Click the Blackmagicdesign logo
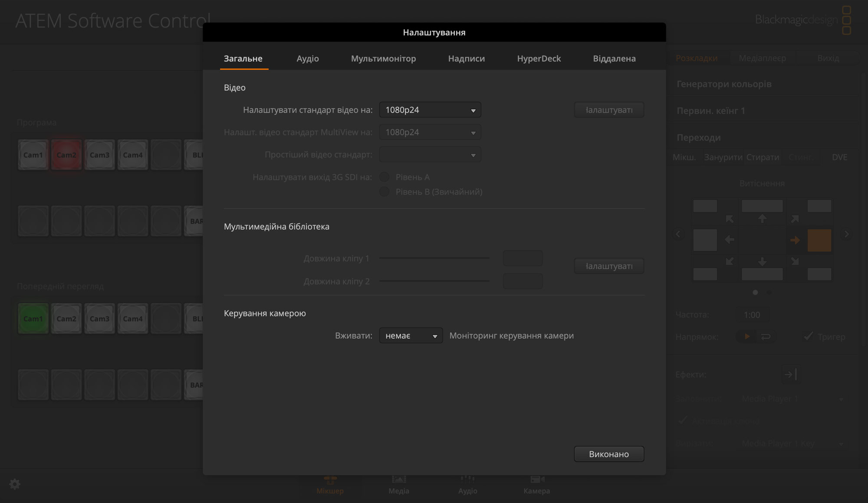The image size is (868, 503). pyautogui.click(x=803, y=20)
